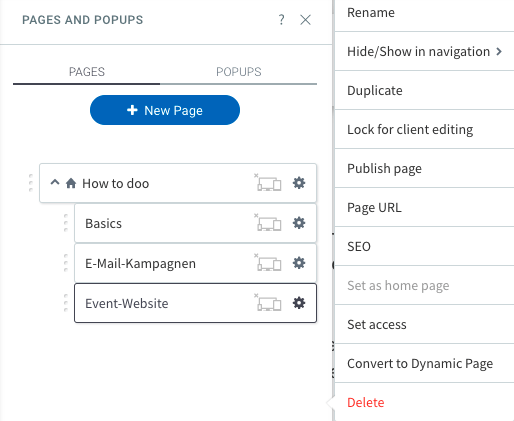Grab the drag handle of E-Mail-Kampagnen page
This screenshot has width=514, height=421.
tap(66, 263)
